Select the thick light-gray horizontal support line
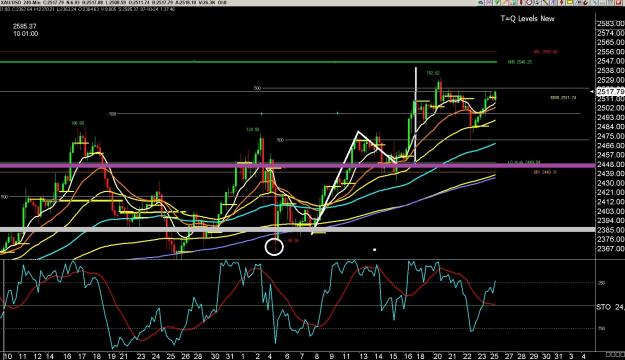 coord(297,230)
